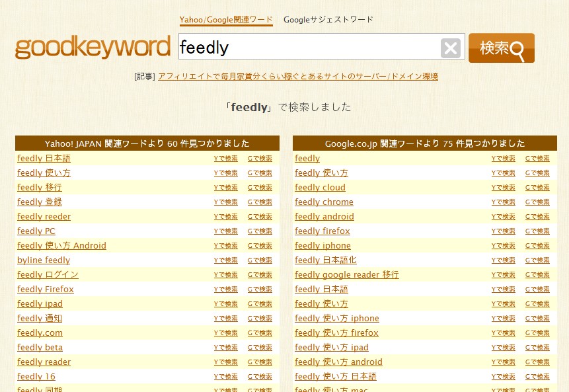
Task: Open the 'feedly.com' keyword link
Action: coord(40,333)
